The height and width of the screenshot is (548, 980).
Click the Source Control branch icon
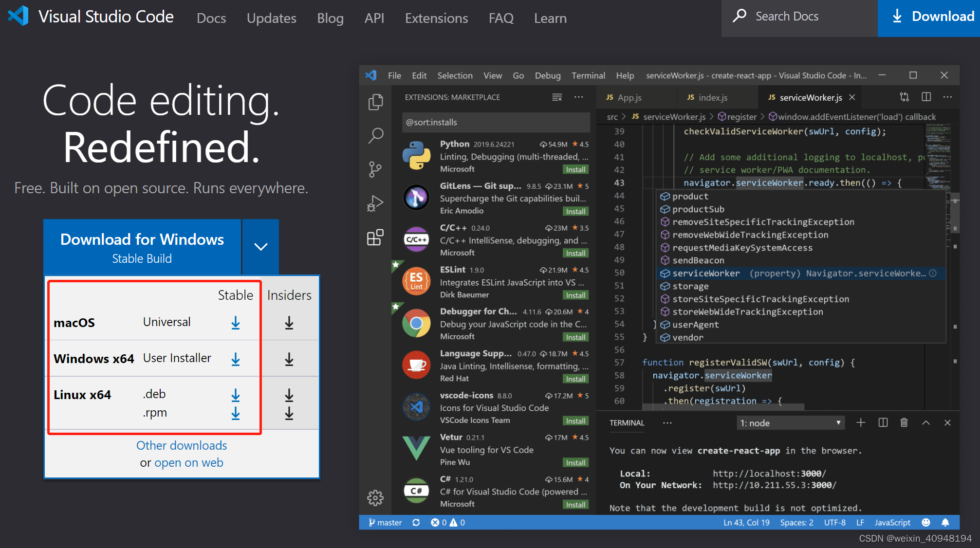[x=375, y=169]
